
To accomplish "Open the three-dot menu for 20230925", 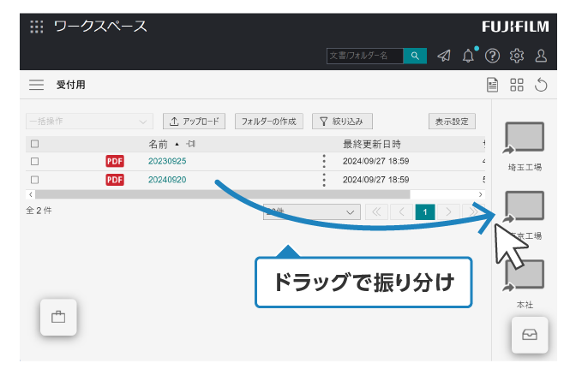I will (324, 161).
